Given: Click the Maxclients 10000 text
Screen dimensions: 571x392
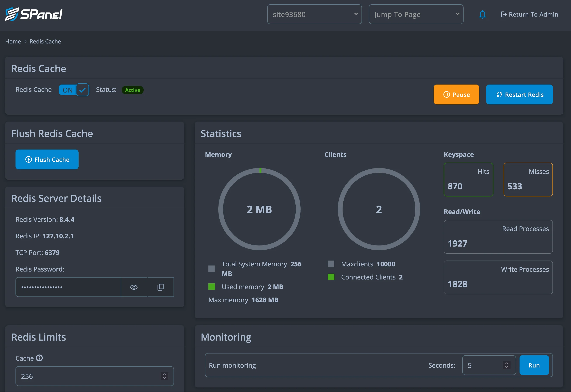Looking at the screenshot, I should 368,264.
